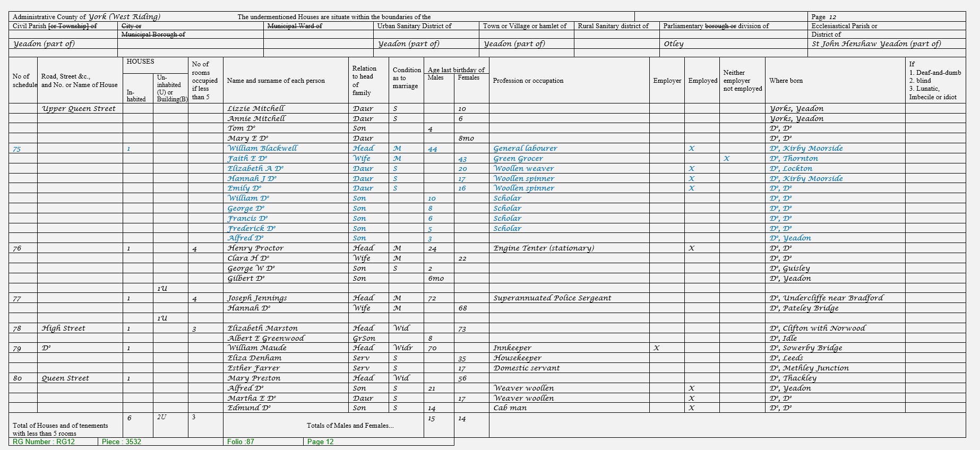Select the Where born column header
Screen dimensions: 980x450
click(786, 81)
